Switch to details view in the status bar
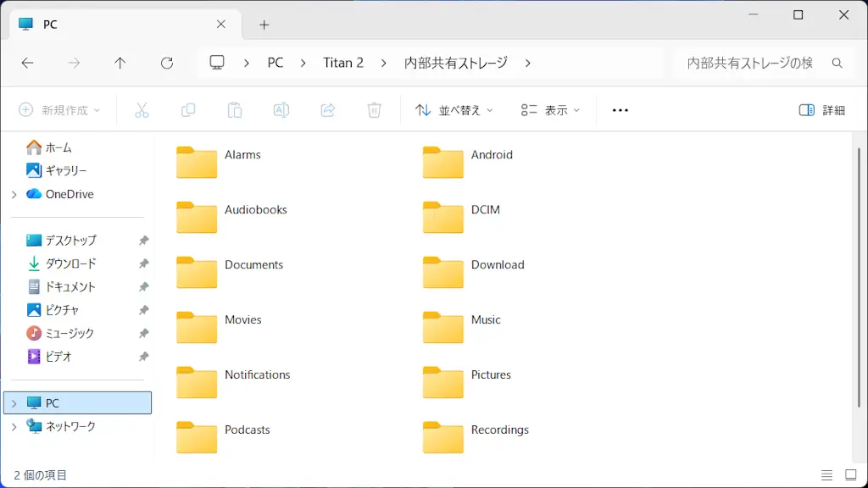Screen dimensions: 868x488 pyautogui.click(x=828, y=475)
